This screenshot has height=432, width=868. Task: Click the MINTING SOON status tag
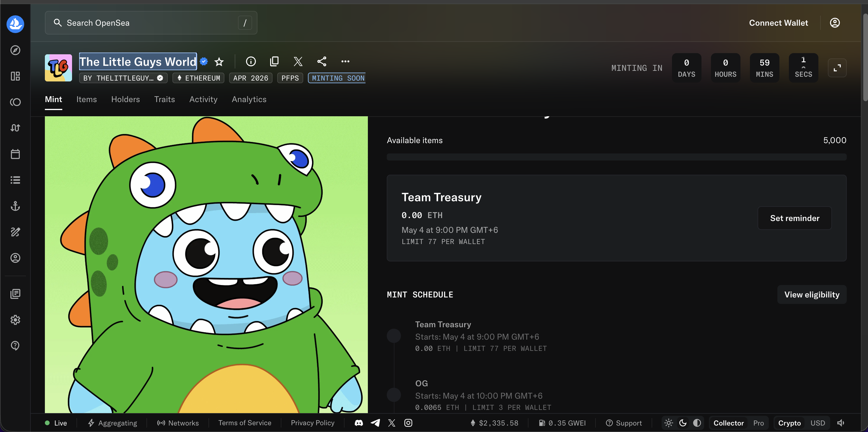point(337,78)
